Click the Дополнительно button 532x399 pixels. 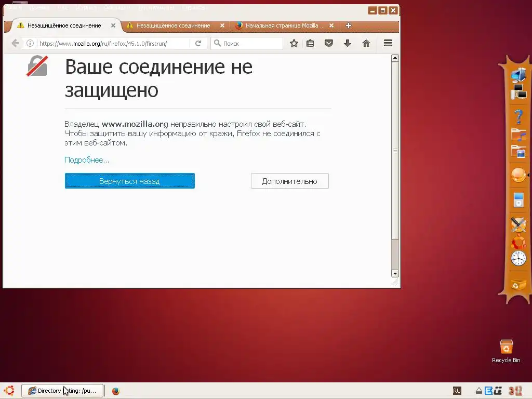pos(290,181)
